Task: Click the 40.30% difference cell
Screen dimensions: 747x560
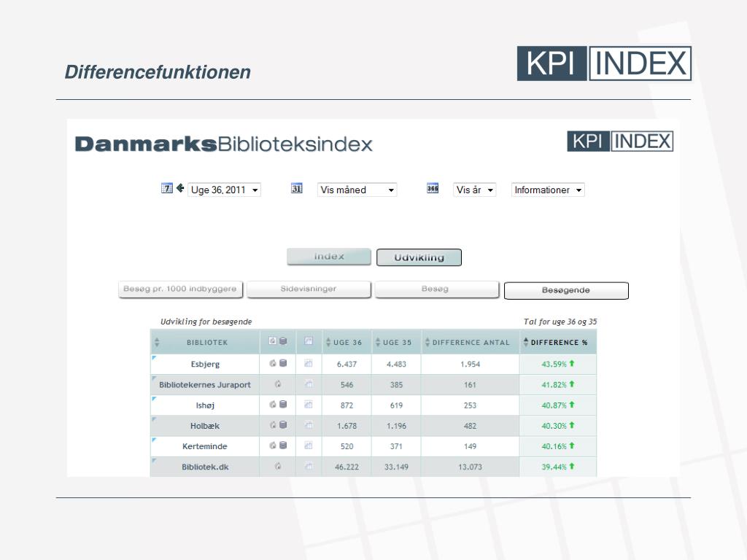Action: pyautogui.click(x=558, y=425)
